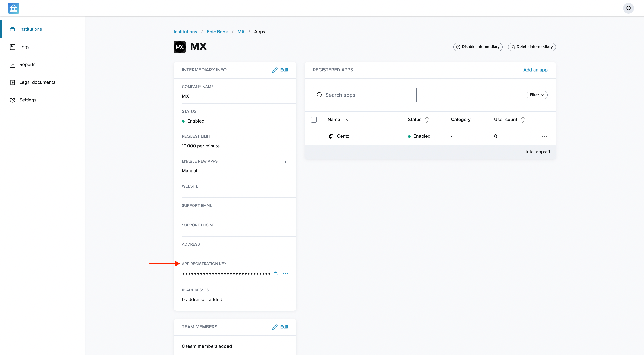Image resolution: width=644 pixels, height=355 pixels.
Task: Open Institutions in the sidebar
Action: click(30, 29)
